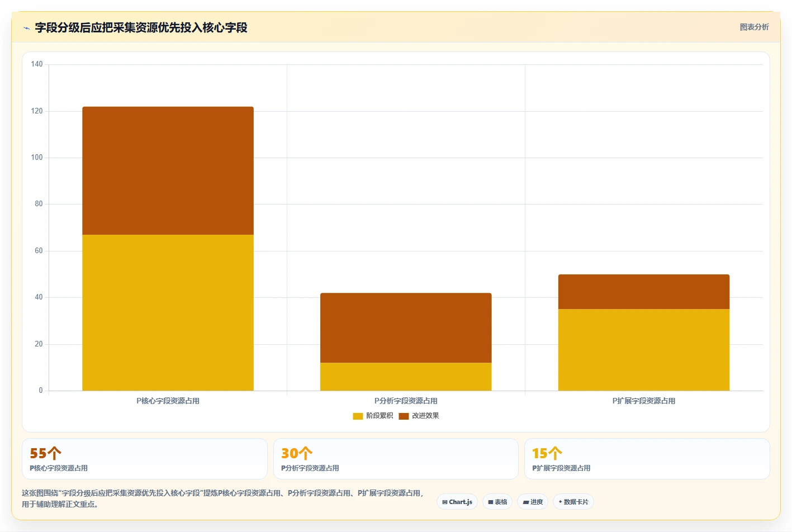Click the 30个 analysis field card

(396, 459)
